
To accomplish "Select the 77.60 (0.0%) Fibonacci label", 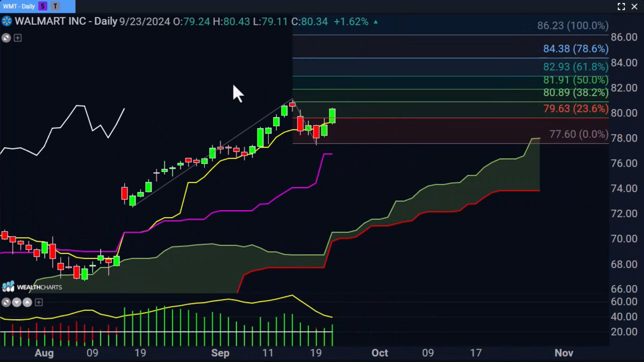I will click(x=579, y=134).
